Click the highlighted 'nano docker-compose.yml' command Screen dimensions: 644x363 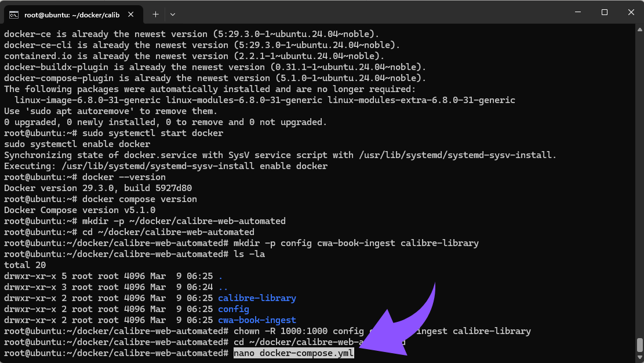[293, 353]
